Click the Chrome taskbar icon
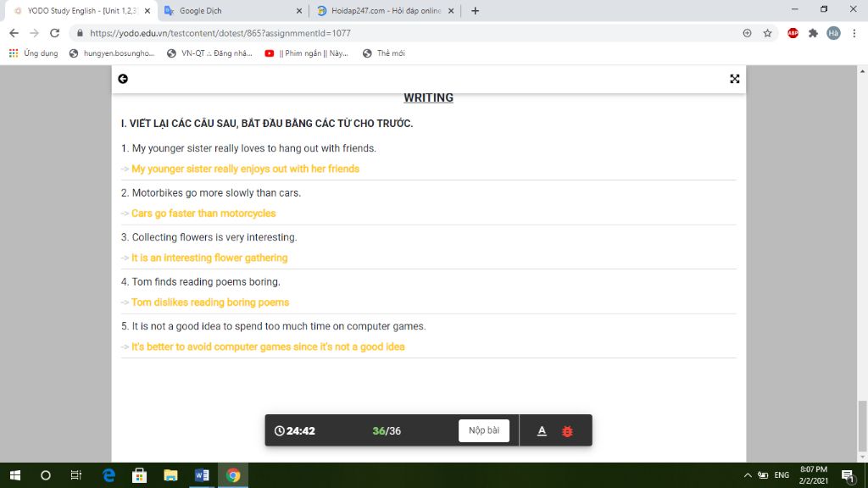 (x=233, y=475)
